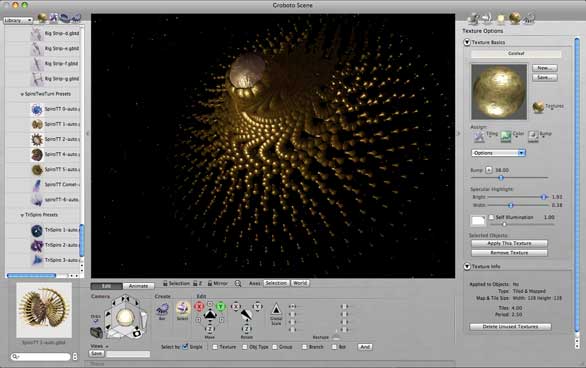Screen dimensions: 586x368
Task: Open the gold sphere texture panel icon
Action: coord(515,18)
